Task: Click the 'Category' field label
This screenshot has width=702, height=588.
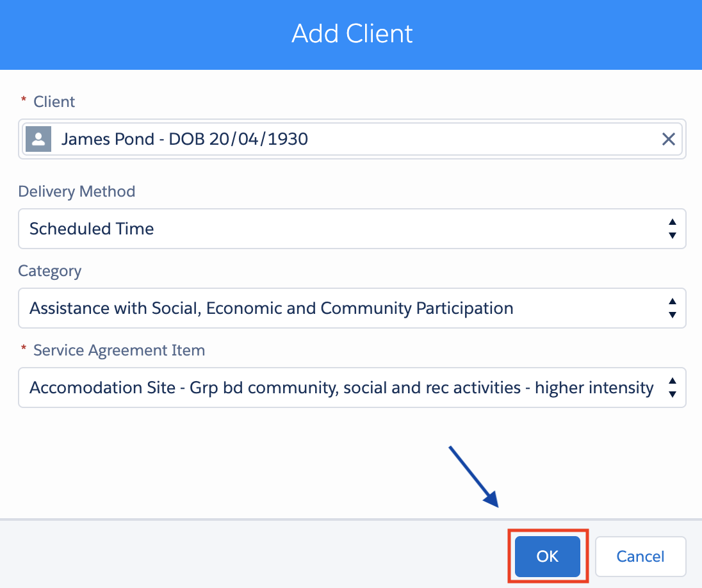Action: coord(50,272)
